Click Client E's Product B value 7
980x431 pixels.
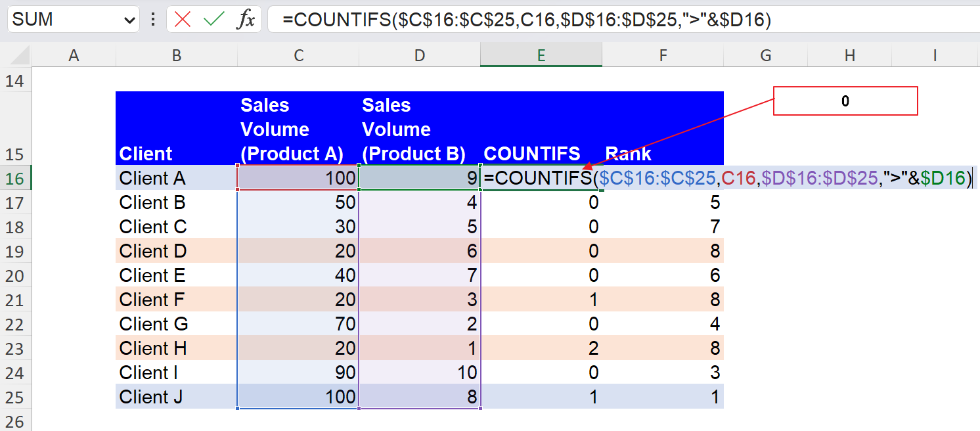420,275
